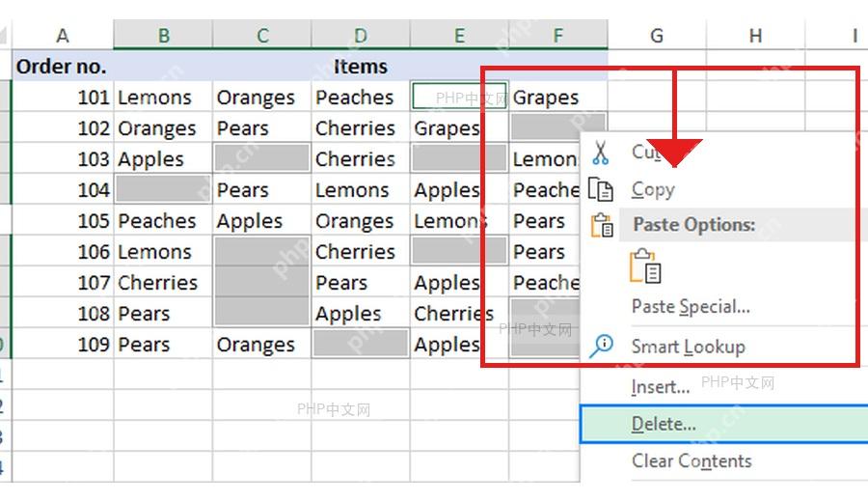Select Copy from the context menu
The width and height of the screenshot is (868, 502).
pos(653,189)
